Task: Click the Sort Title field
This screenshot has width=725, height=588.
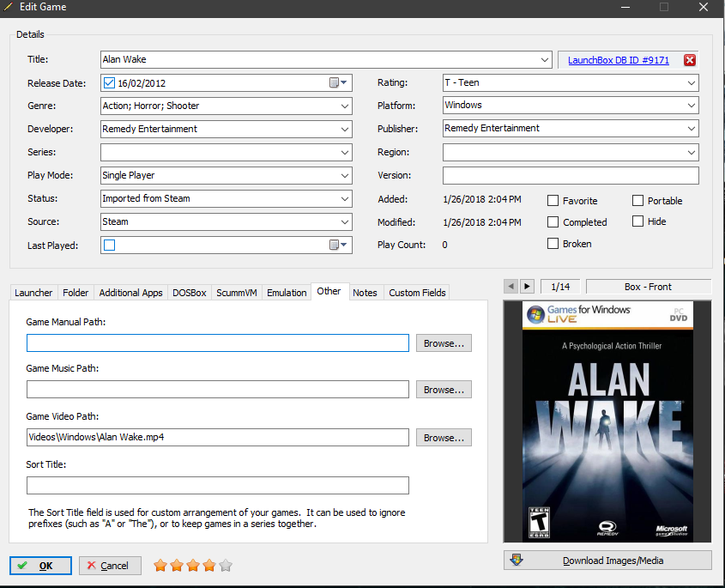Action: coord(218,486)
